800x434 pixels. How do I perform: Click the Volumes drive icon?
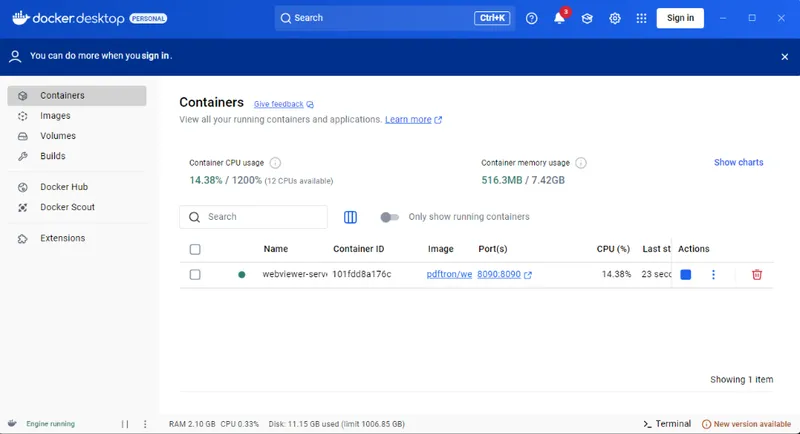pos(22,136)
